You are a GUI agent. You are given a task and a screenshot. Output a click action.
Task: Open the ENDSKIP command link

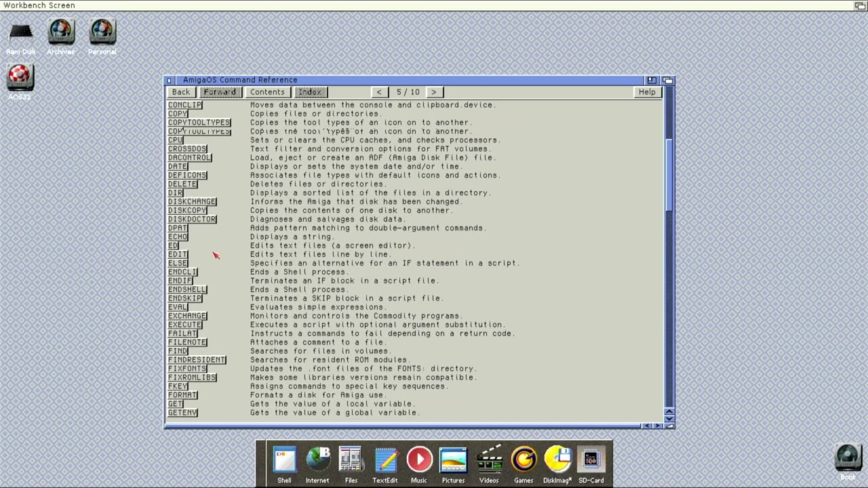pos(185,299)
